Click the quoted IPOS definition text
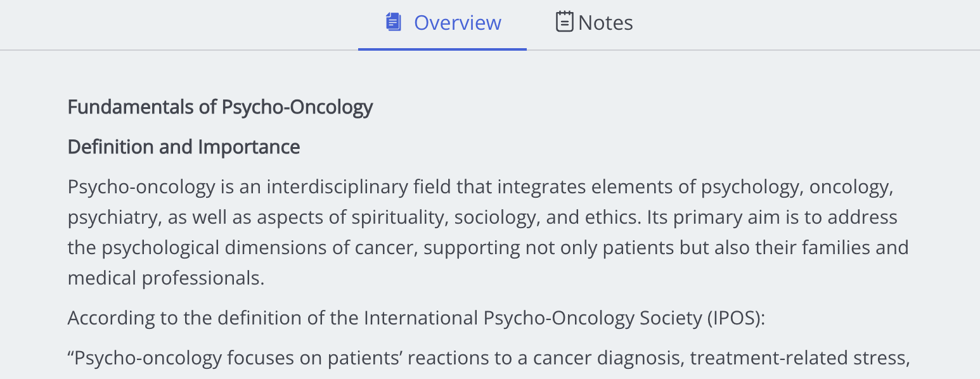Screen dimensions: 980x379 click(x=491, y=357)
